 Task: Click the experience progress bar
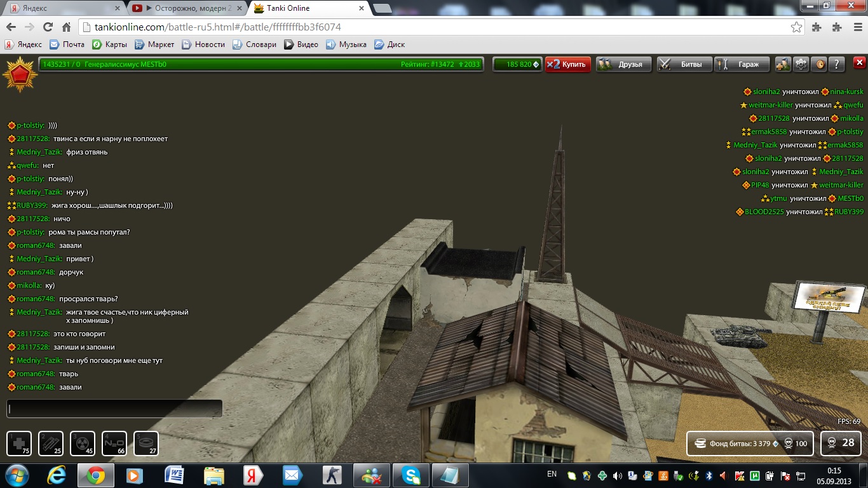[261, 64]
